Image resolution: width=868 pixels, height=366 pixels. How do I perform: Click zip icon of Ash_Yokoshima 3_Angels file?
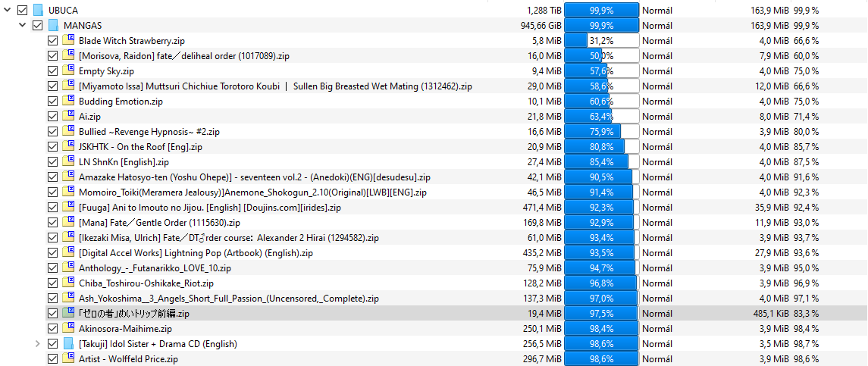[x=68, y=298]
